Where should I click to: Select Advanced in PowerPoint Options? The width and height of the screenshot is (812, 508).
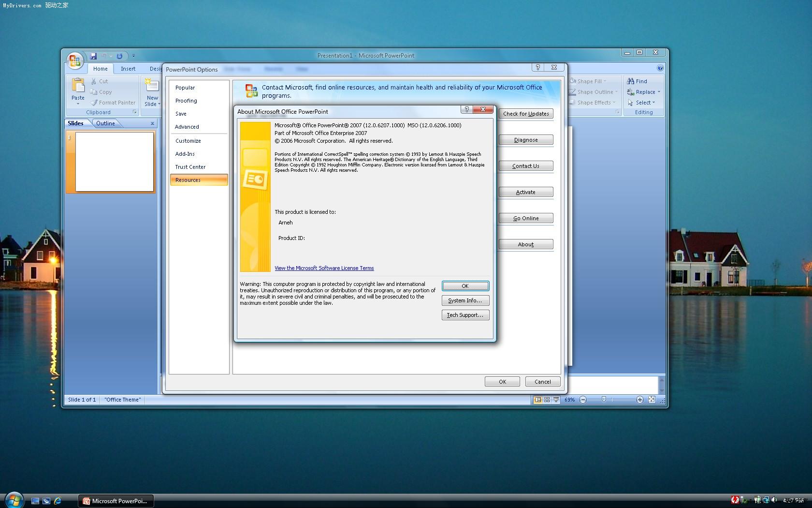pos(199,127)
